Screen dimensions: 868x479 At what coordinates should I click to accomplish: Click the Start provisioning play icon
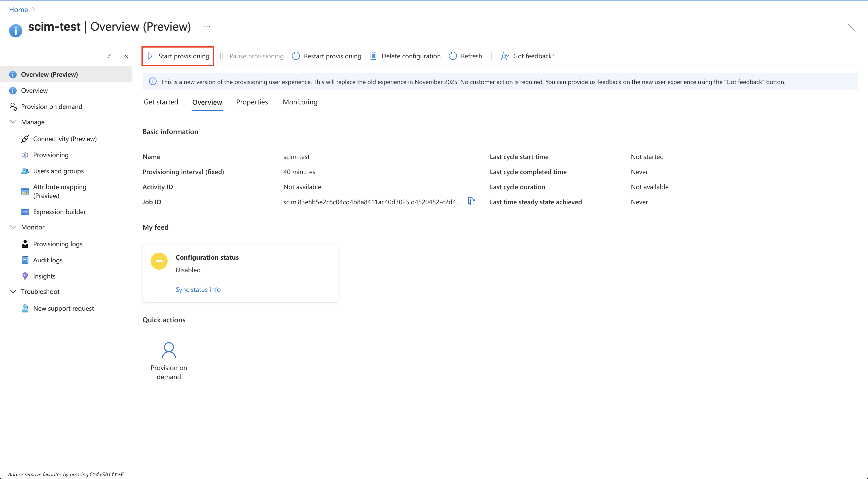click(151, 56)
